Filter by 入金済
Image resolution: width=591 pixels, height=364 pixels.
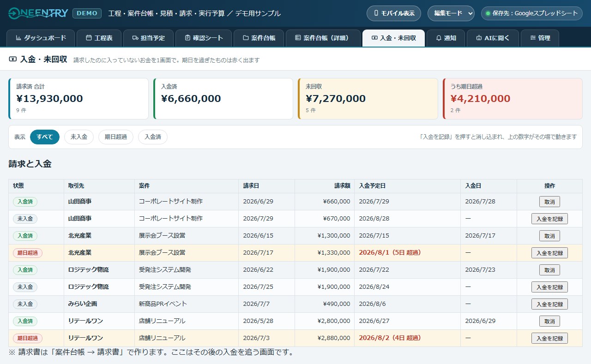click(153, 137)
